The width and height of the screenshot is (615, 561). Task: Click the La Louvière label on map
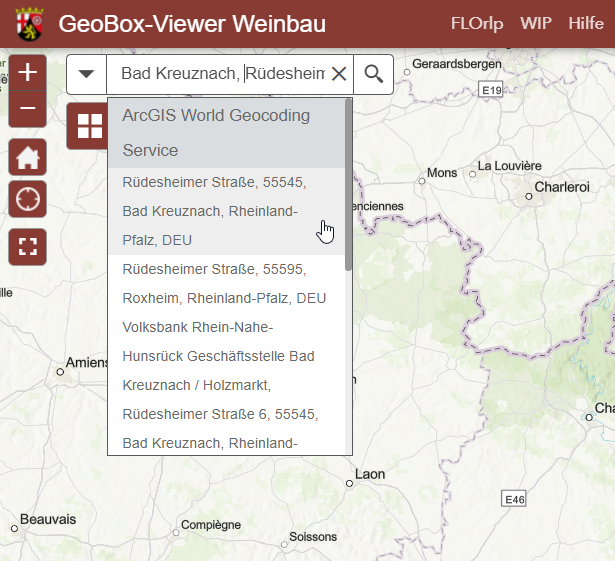(x=509, y=166)
